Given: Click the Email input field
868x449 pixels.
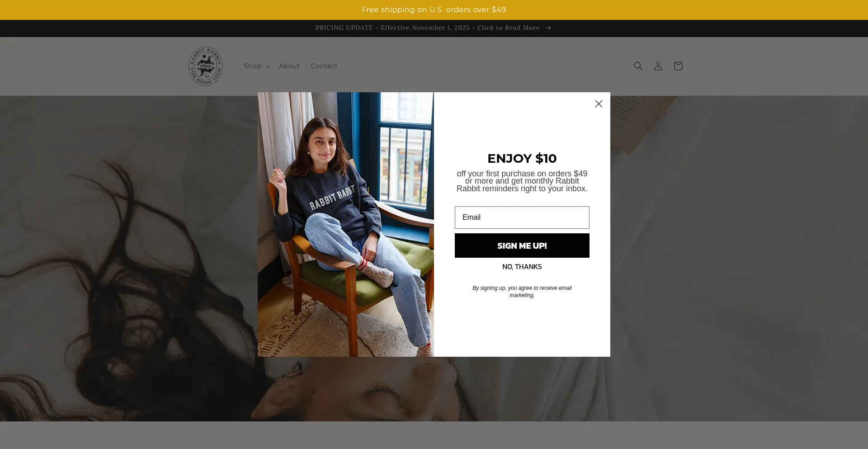Looking at the screenshot, I should [522, 217].
